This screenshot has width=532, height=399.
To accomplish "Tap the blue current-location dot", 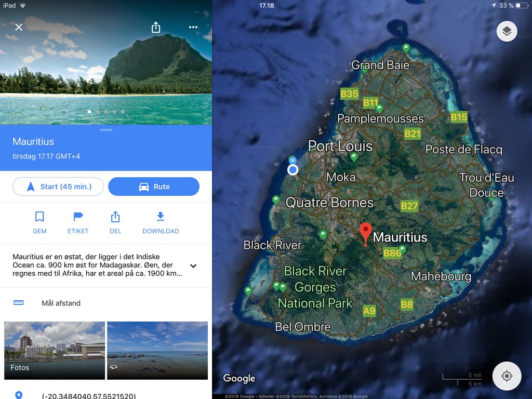I will point(293,170).
